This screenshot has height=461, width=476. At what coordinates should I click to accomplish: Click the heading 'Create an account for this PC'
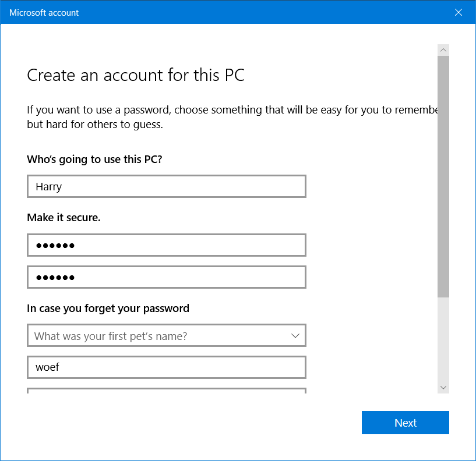coord(136,75)
